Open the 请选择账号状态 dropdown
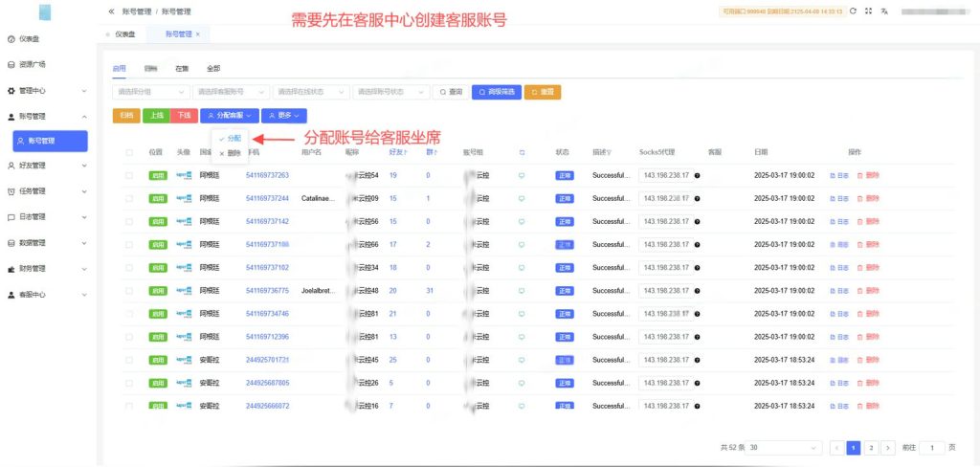980x467 pixels. tap(391, 92)
